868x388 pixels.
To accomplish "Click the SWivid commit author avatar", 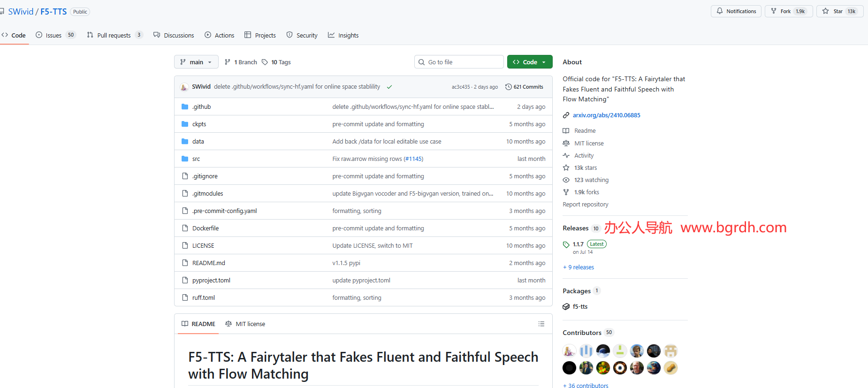I will [184, 87].
